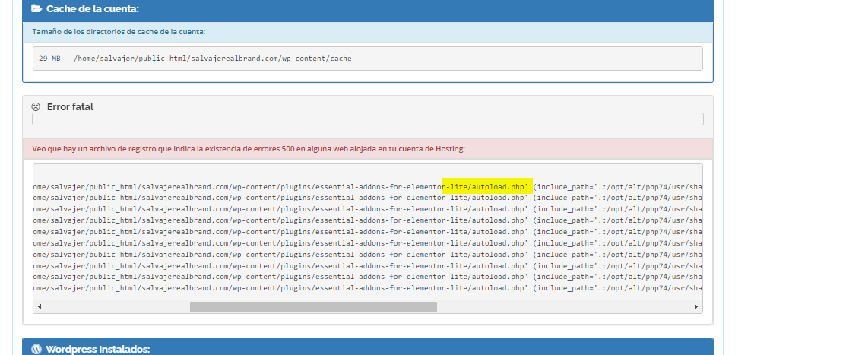Select the 'Cache de la cuenta:' panel title
The width and height of the screenshot is (868, 355).
pyautogui.click(x=93, y=9)
